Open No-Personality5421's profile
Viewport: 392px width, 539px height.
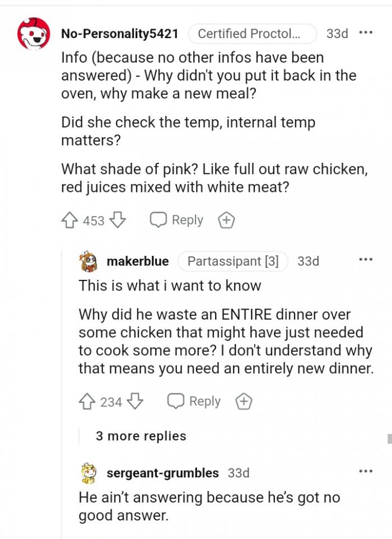click(120, 34)
